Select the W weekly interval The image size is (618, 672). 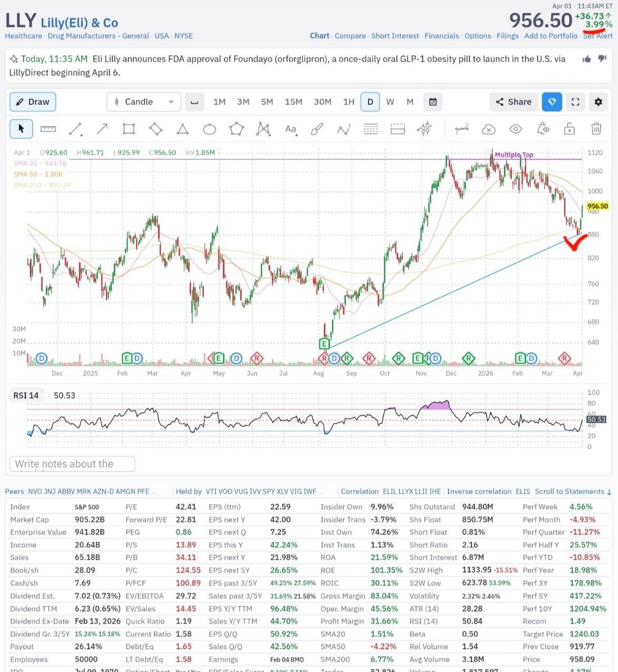390,102
